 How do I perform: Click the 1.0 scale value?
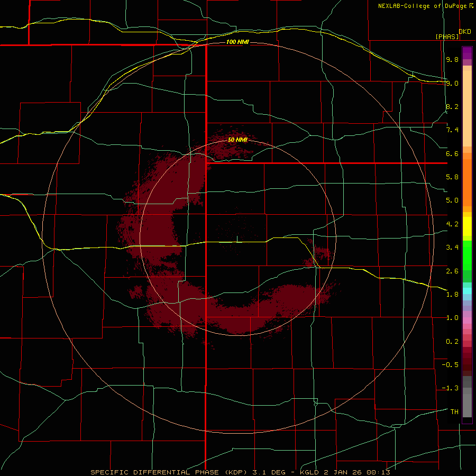452,318
